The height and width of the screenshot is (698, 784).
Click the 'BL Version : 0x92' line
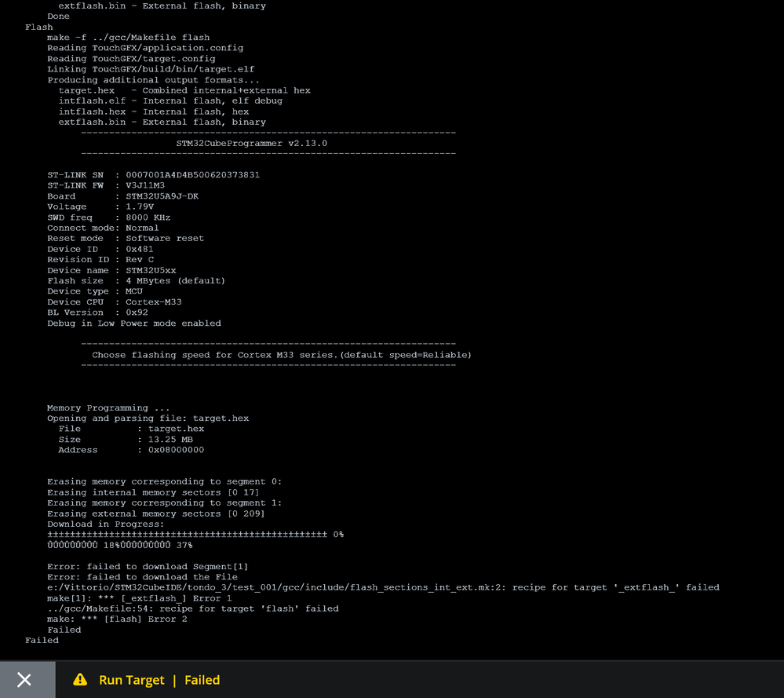[x=97, y=312]
